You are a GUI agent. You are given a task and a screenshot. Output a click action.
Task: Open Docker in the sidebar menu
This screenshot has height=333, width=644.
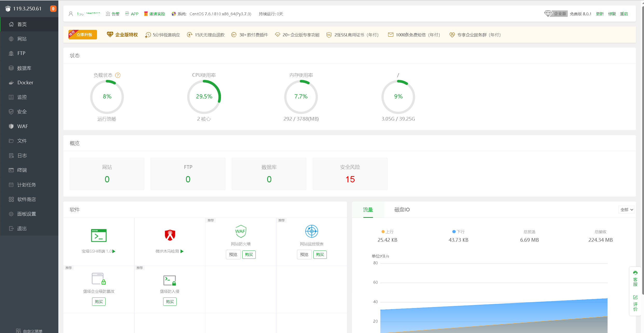point(25,82)
